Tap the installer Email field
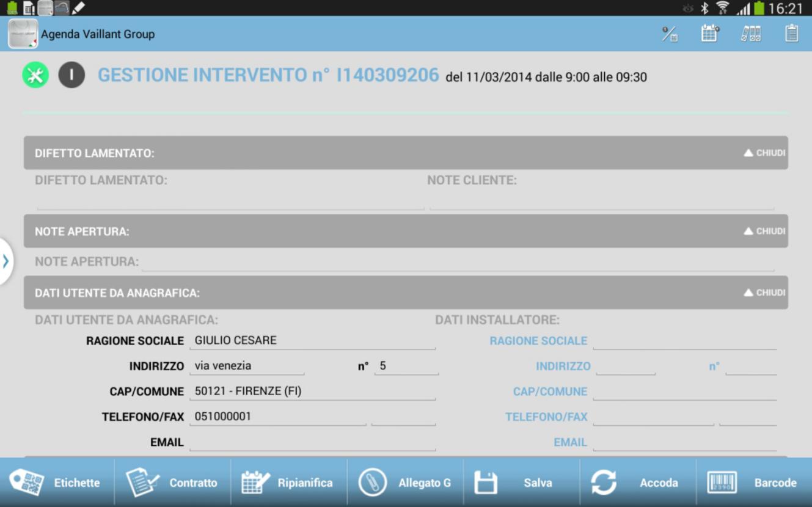The image size is (812, 507). [x=684, y=442]
